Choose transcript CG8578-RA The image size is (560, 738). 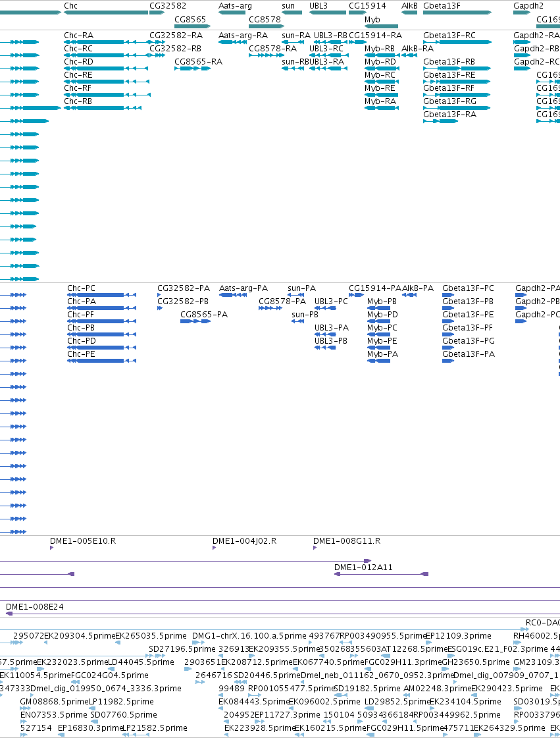tap(272, 49)
